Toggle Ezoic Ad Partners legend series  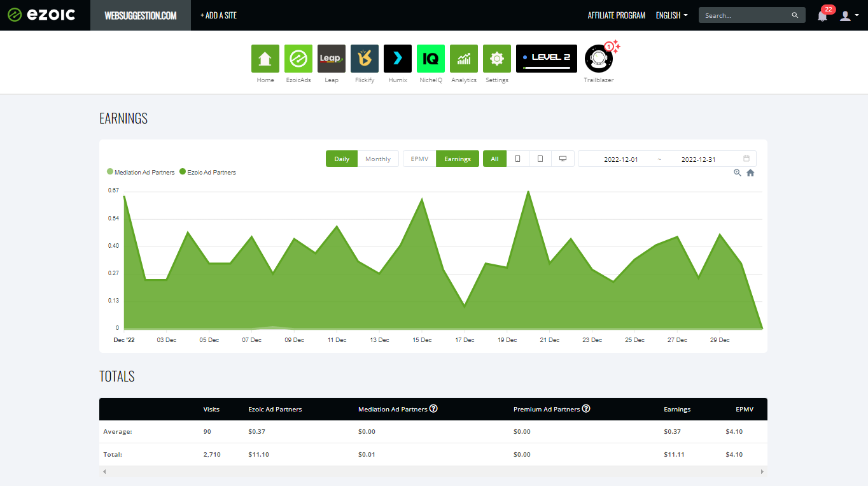[x=207, y=172]
